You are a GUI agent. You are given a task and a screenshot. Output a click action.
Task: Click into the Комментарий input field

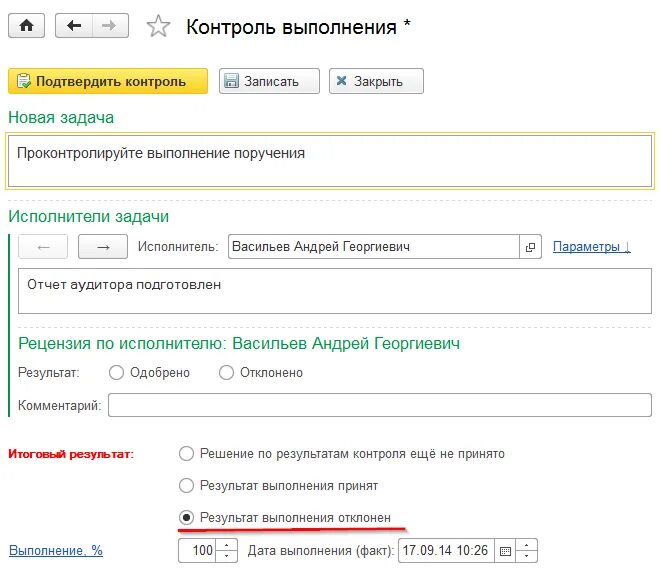pos(379,405)
